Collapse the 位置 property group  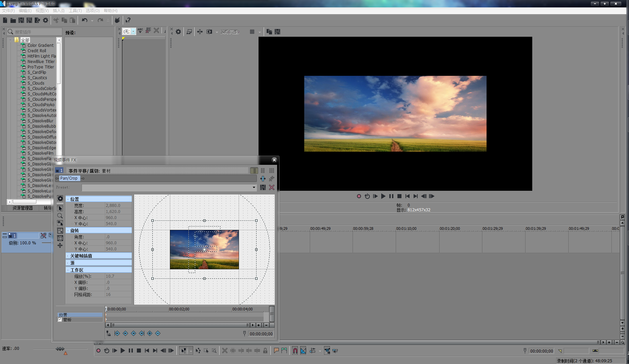click(x=68, y=199)
